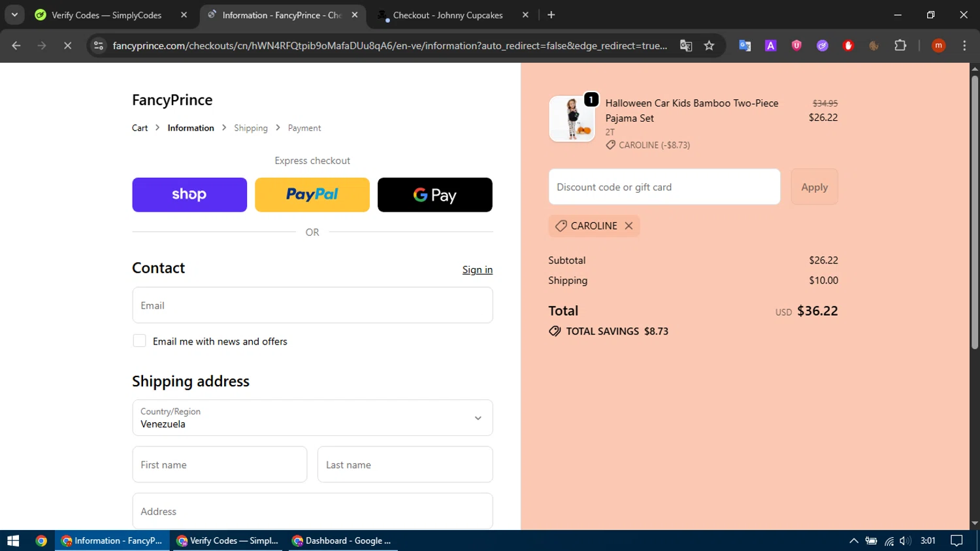Click the red extension icon

[x=848, y=46]
